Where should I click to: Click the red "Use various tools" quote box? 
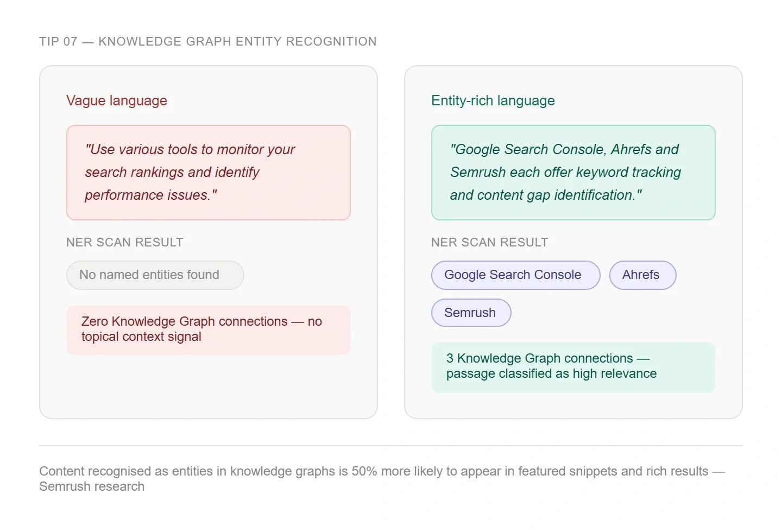click(209, 173)
